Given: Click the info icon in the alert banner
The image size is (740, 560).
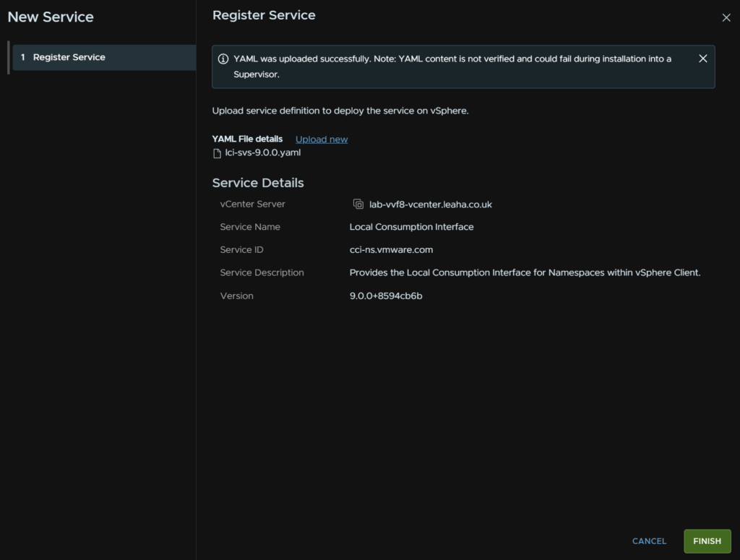Looking at the screenshot, I should coord(223,59).
